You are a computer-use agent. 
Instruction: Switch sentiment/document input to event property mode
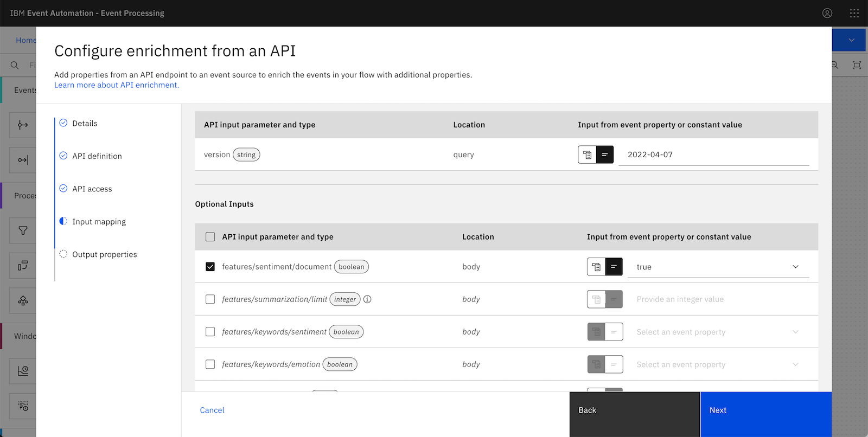(596, 267)
